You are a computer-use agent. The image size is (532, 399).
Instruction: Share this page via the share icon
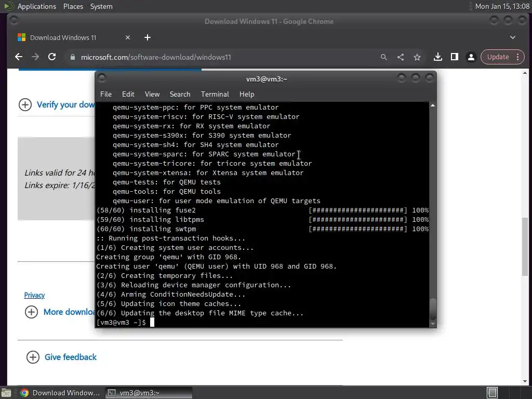click(x=401, y=57)
